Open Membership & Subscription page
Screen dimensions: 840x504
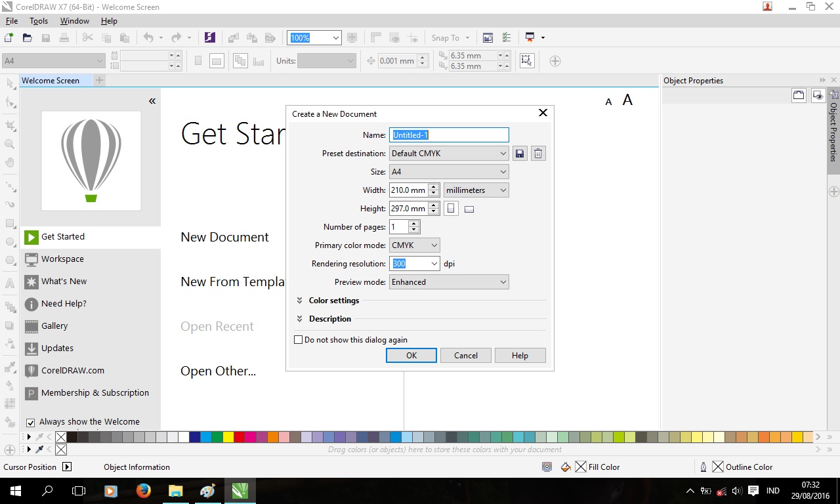coord(91,393)
